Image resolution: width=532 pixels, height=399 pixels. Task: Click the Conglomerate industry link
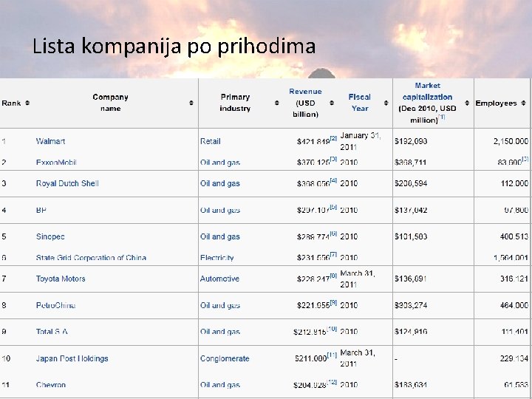tap(225, 358)
